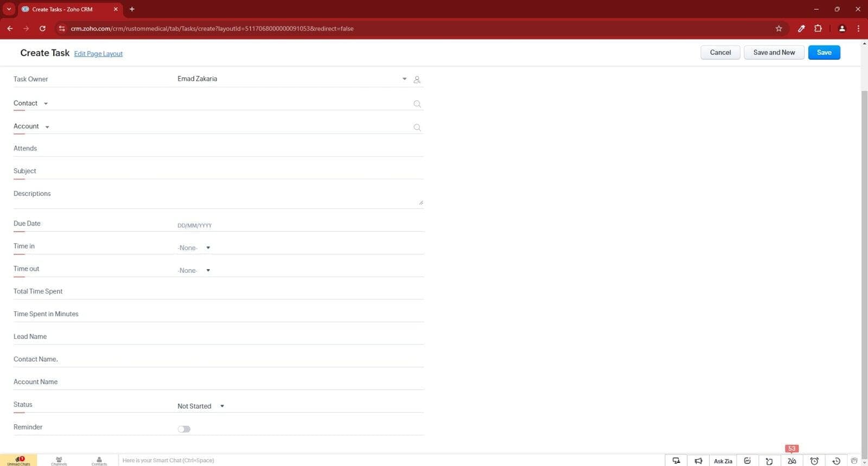Open Channels in bottom bar

(x=59, y=461)
